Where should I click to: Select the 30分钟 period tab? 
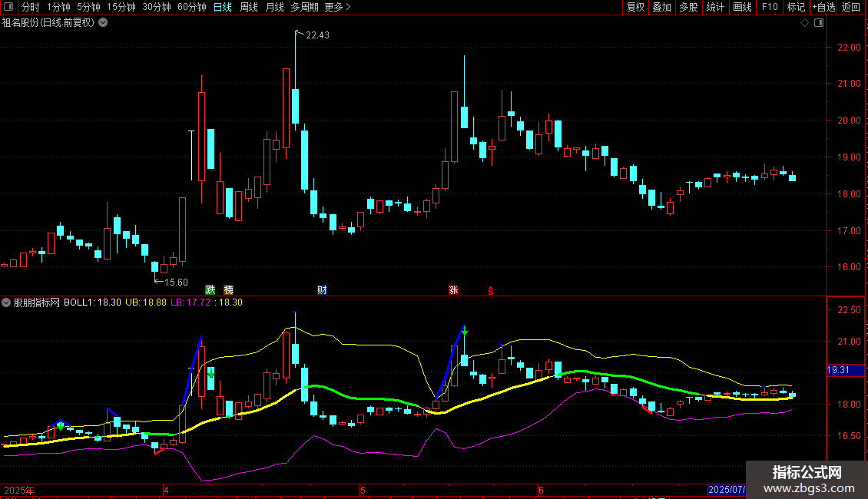(157, 7)
